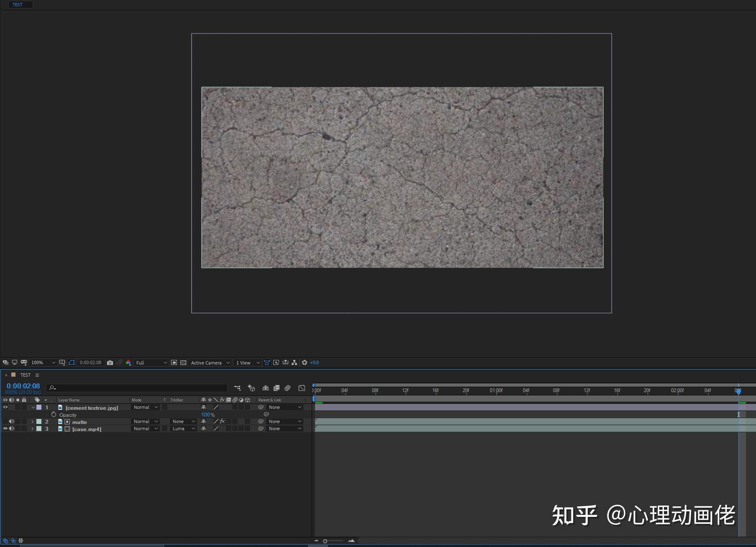Toggle the region of interest icon

click(x=174, y=363)
